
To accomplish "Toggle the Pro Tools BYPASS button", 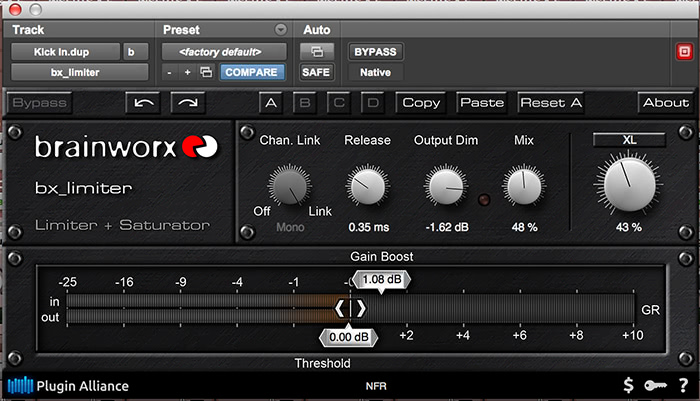I will 375,52.
